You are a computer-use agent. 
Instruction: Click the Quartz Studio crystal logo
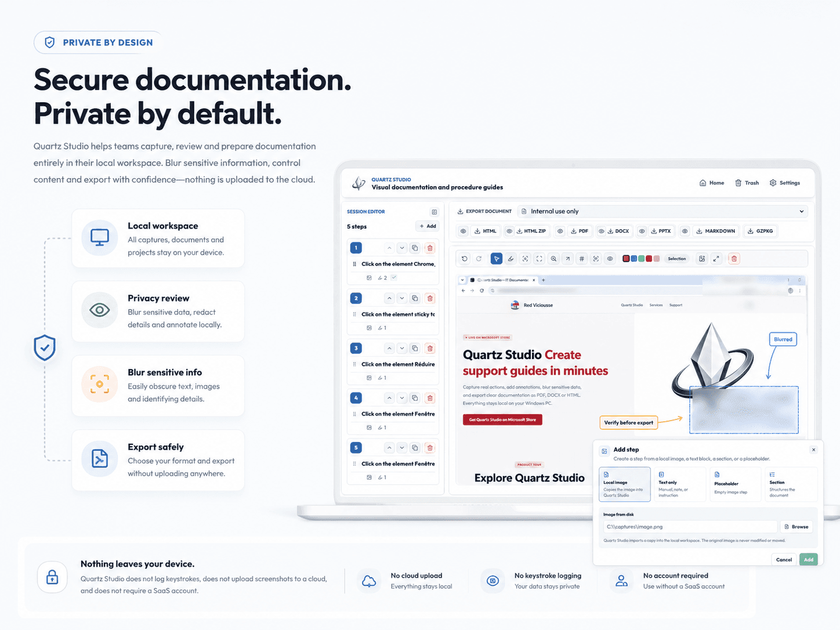click(359, 183)
